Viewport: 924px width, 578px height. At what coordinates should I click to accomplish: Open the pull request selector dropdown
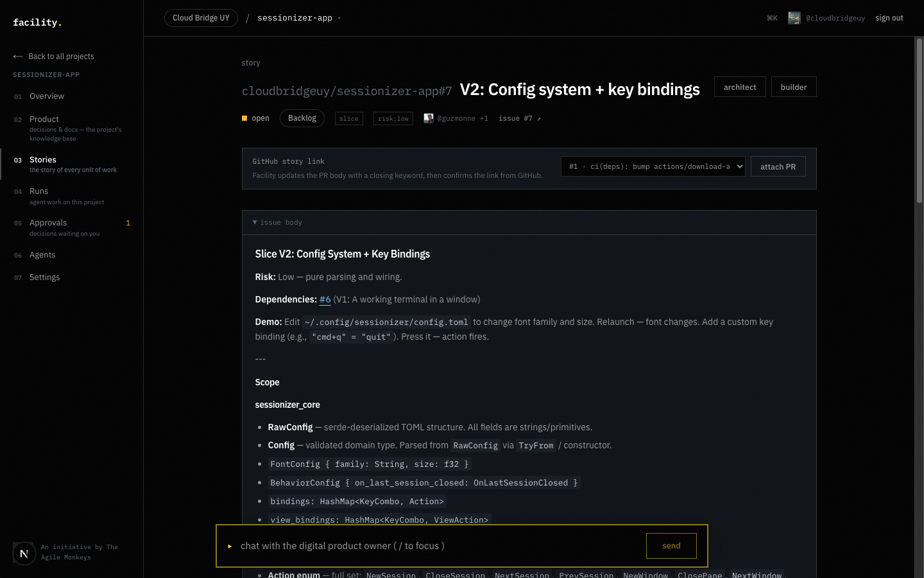coord(653,166)
